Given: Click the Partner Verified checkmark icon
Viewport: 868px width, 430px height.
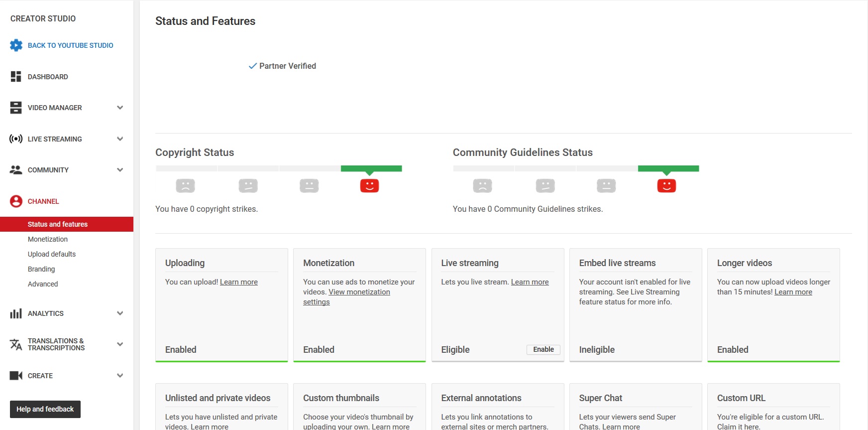Looking at the screenshot, I should (x=253, y=66).
